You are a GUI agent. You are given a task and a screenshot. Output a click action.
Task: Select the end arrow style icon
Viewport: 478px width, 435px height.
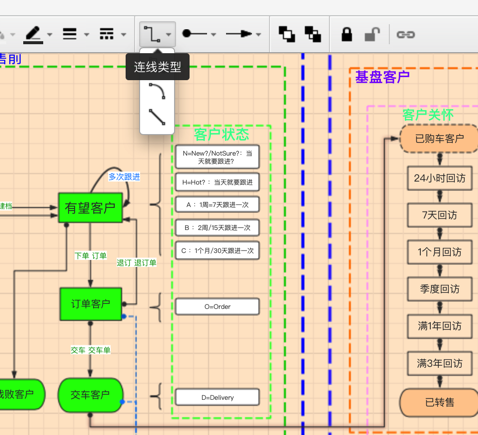pyautogui.click(x=239, y=34)
